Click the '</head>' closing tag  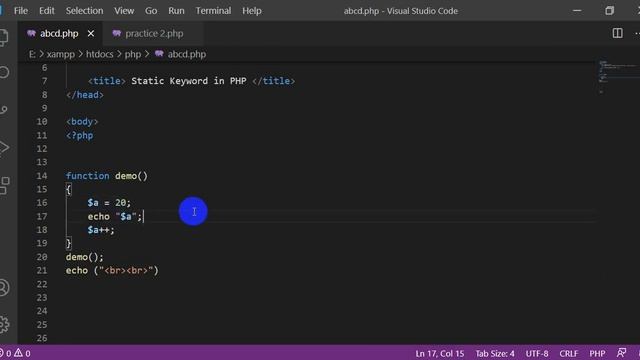pos(85,95)
